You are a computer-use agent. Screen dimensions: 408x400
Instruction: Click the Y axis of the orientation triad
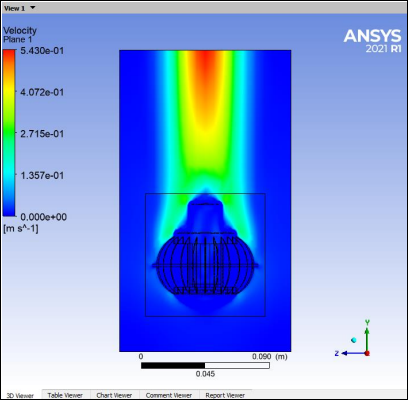click(x=367, y=337)
